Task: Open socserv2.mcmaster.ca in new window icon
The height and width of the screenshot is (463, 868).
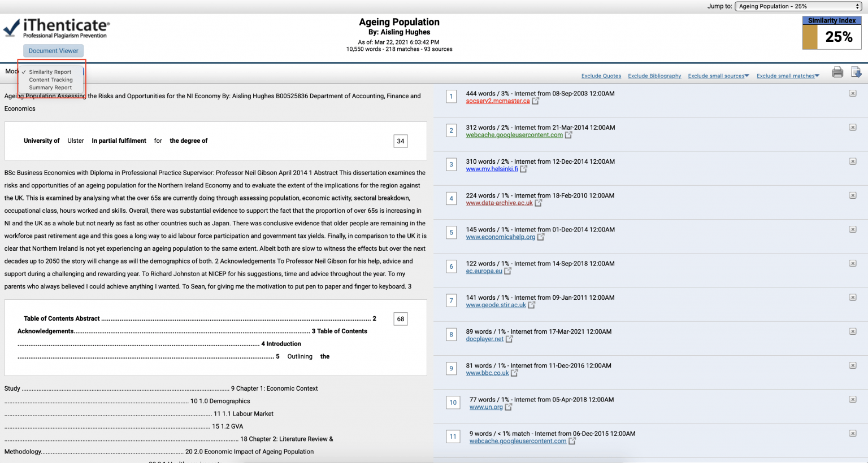Action: click(x=535, y=101)
